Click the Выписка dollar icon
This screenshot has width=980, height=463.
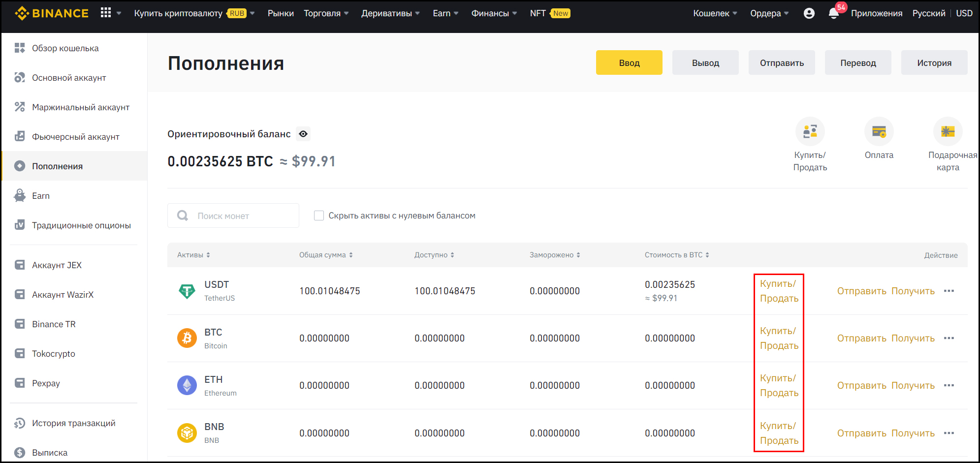click(20, 452)
